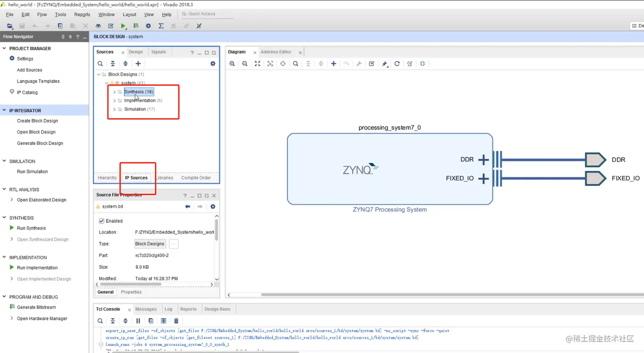Switch to the Properties tab at panel bottom

[x=131, y=292]
